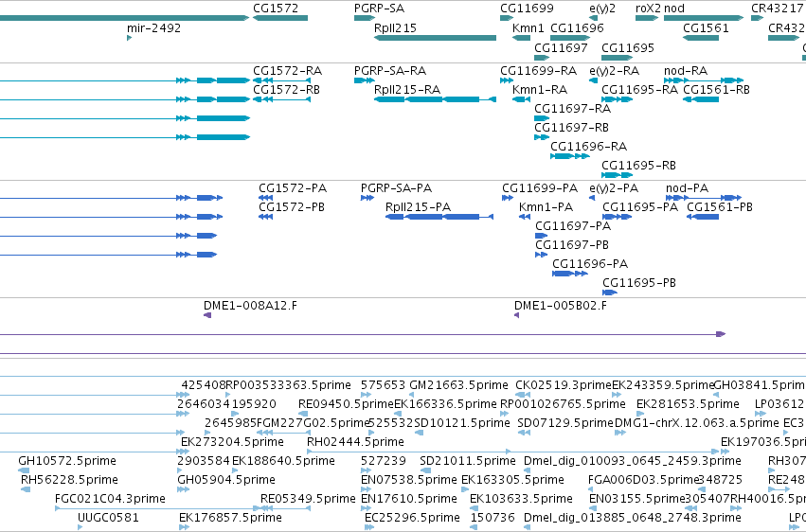Select the FGC021C04.3prime EST label
806x532 pixels.
pos(110,499)
